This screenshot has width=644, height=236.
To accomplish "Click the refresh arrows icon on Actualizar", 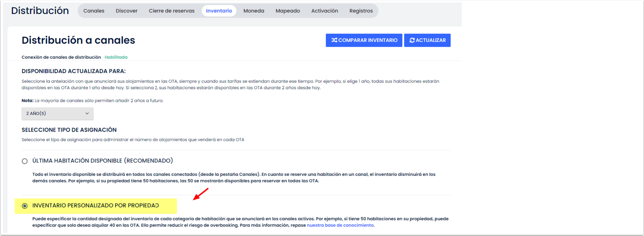I will point(412,40).
